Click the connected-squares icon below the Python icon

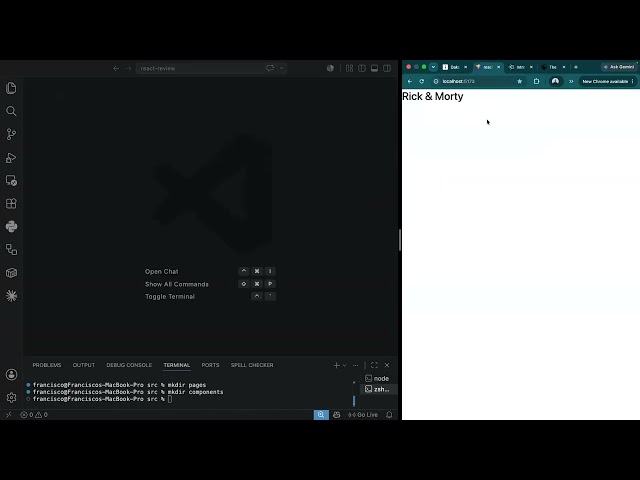(11, 249)
